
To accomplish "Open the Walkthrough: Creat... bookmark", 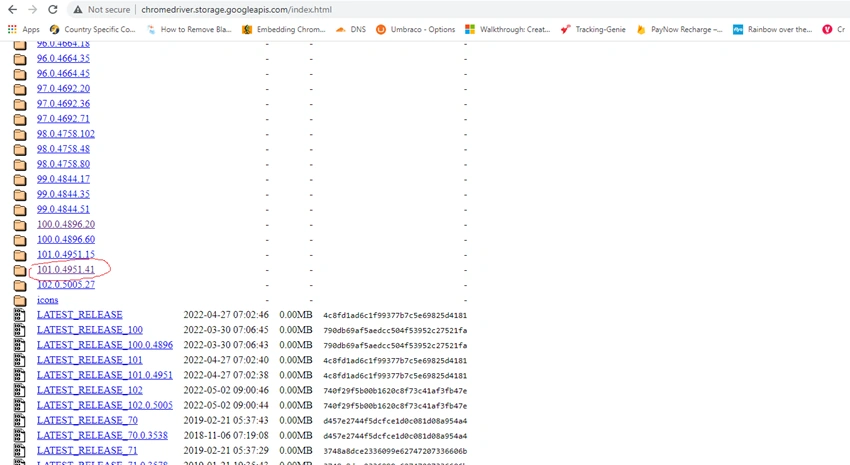I will [508, 29].
